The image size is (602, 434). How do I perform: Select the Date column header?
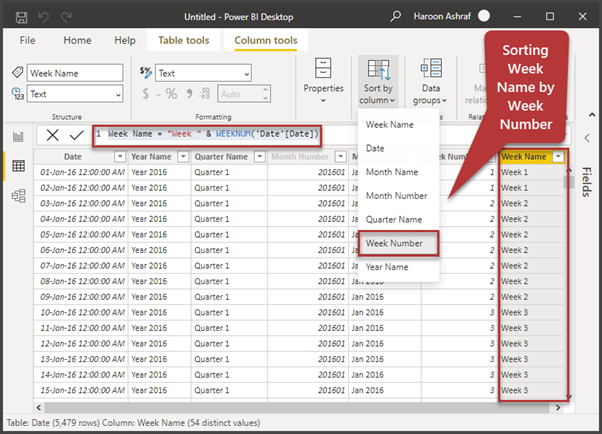point(73,156)
